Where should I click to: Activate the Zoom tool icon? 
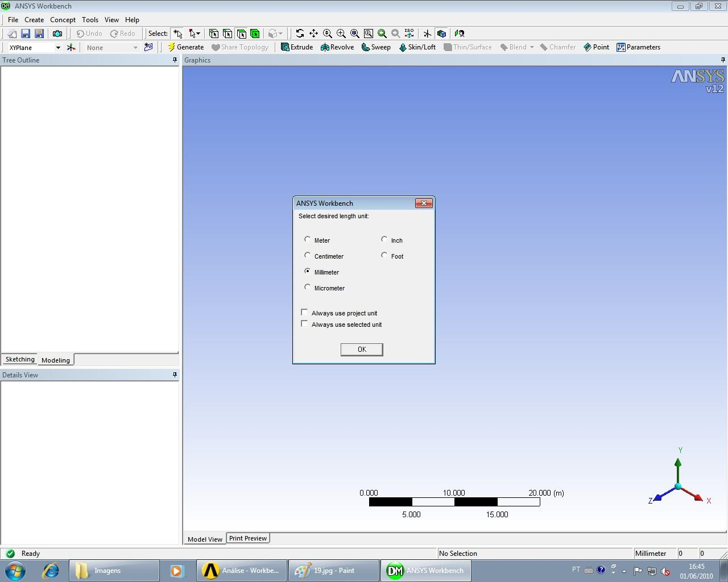pos(327,34)
